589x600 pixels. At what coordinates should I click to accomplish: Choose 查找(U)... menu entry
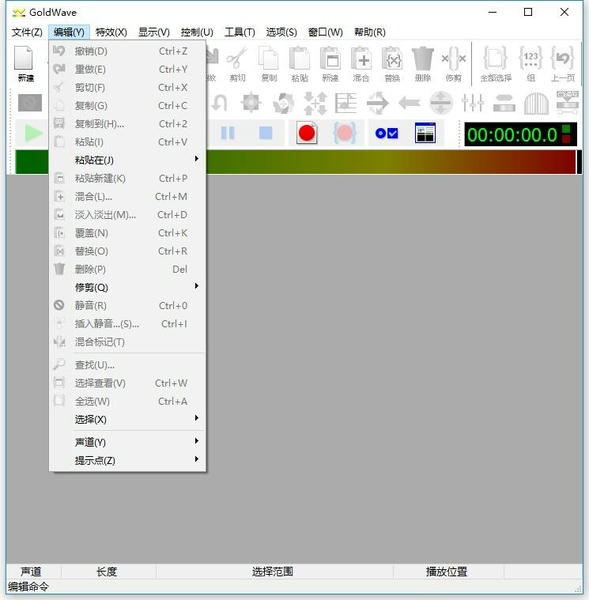[x=127, y=365]
